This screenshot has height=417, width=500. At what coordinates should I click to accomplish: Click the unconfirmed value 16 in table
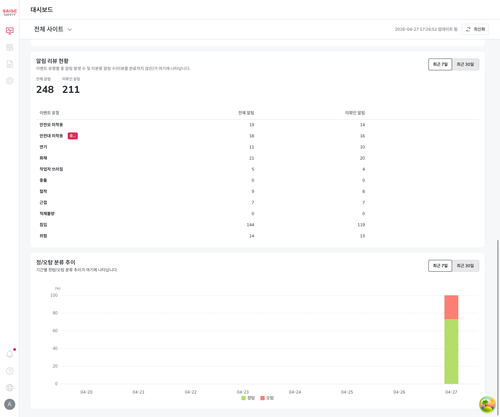coord(362,136)
